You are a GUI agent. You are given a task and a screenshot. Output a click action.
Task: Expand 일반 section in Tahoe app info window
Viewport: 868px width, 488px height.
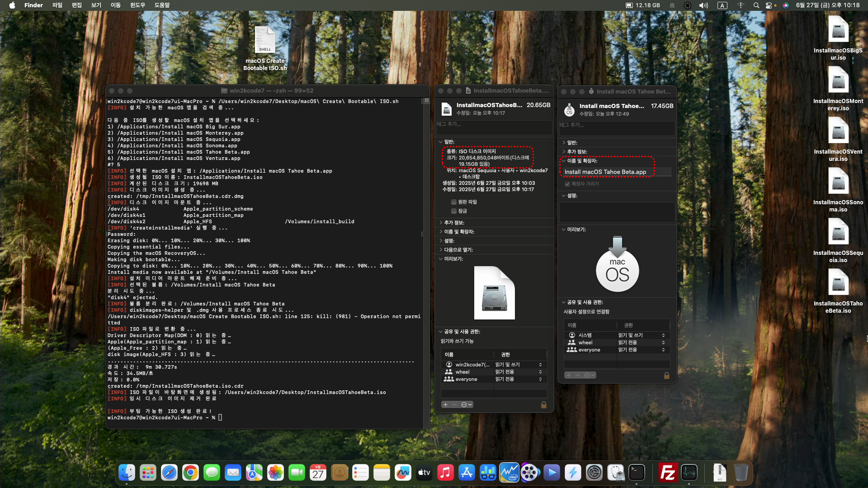564,143
